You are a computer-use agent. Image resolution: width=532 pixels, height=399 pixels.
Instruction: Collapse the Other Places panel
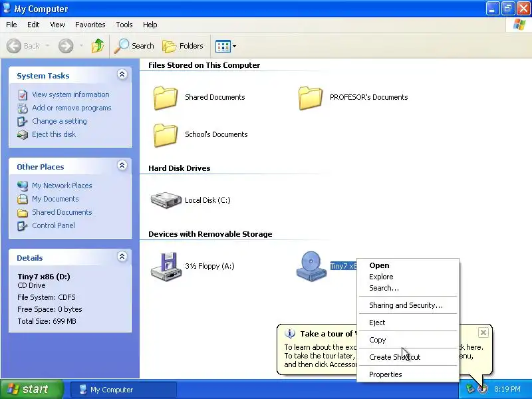[122, 165]
